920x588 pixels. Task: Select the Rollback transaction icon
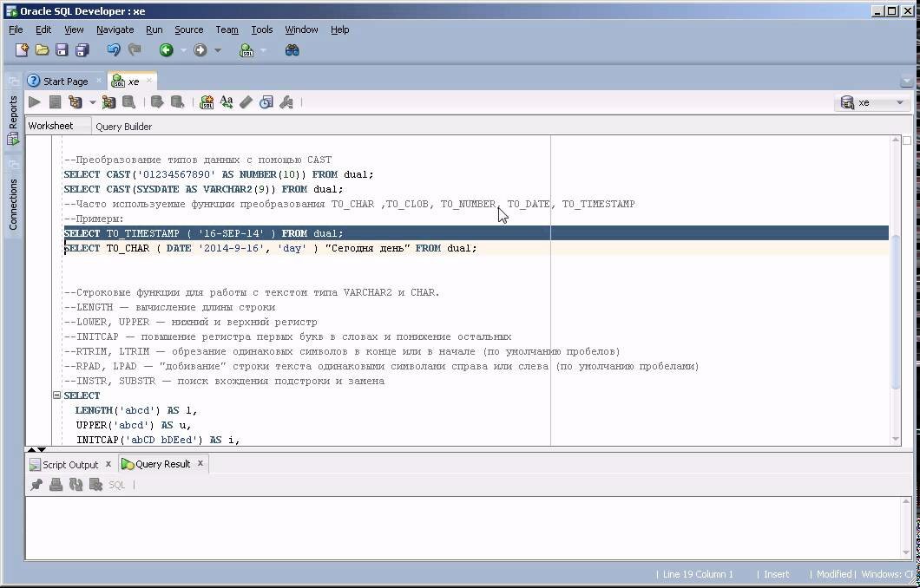[176, 101]
